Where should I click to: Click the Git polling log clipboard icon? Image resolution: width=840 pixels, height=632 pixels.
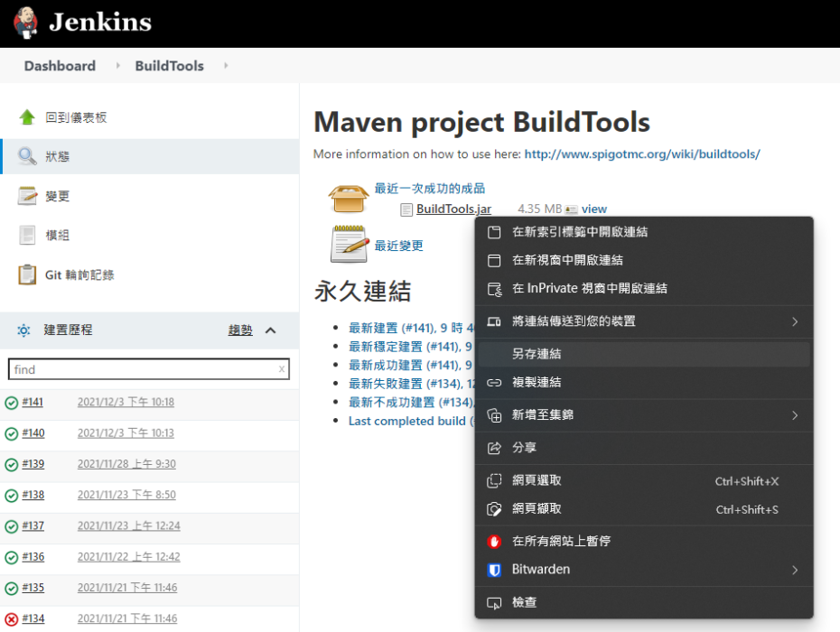click(27, 274)
